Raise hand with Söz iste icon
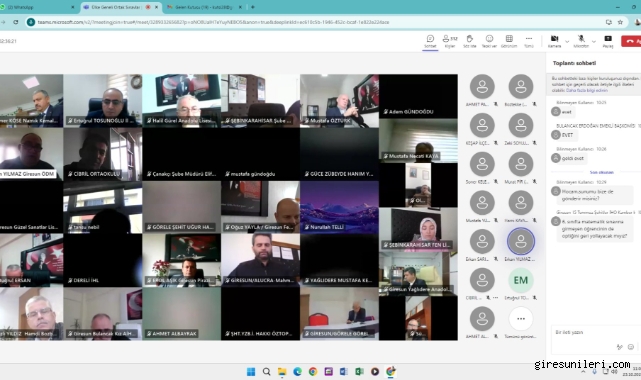This screenshot has height=380, width=641. click(x=470, y=41)
